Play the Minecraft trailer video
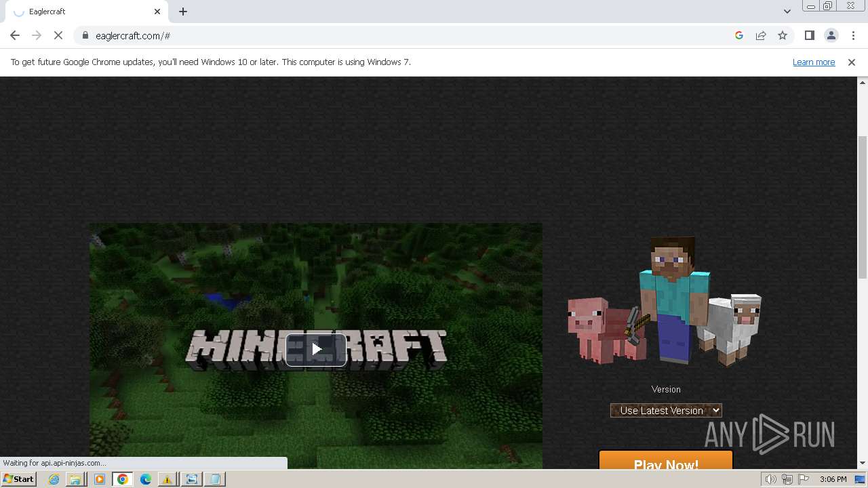 pos(316,350)
